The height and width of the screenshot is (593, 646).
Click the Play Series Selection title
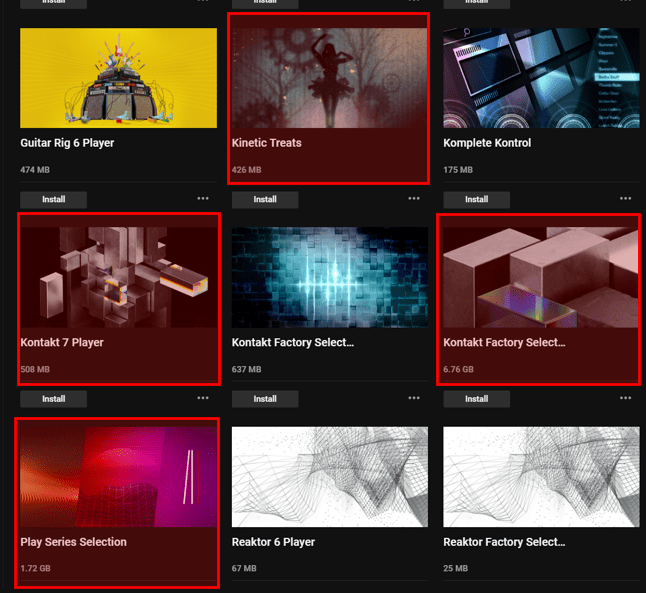coord(73,542)
